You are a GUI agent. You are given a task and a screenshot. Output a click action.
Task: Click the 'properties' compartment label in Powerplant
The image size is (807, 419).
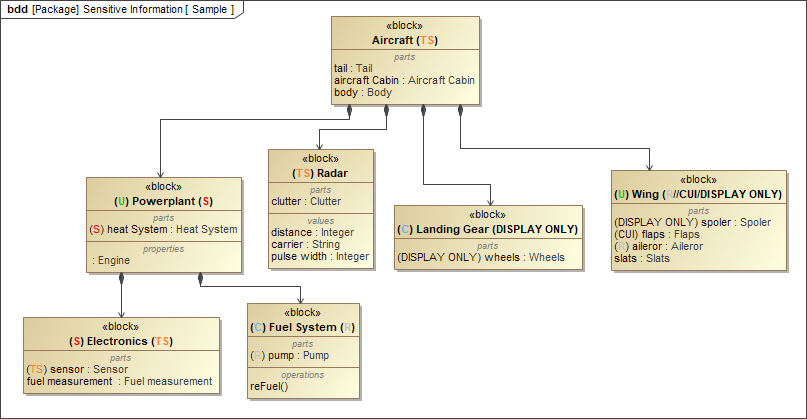(164, 249)
